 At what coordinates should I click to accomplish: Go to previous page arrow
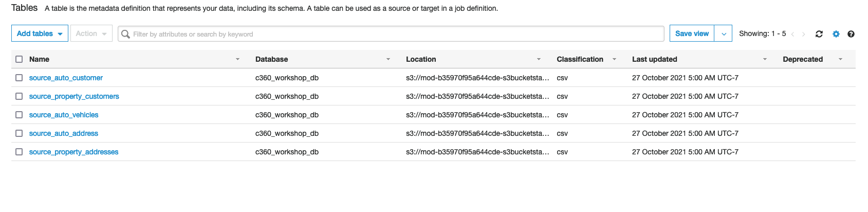pyautogui.click(x=792, y=34)
